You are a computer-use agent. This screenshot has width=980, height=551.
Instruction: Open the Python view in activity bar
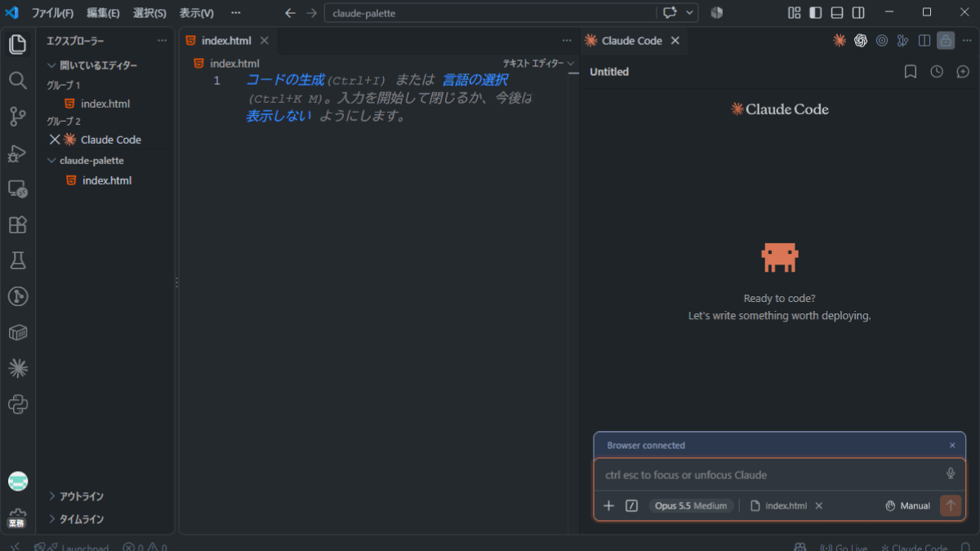[18, 404]
